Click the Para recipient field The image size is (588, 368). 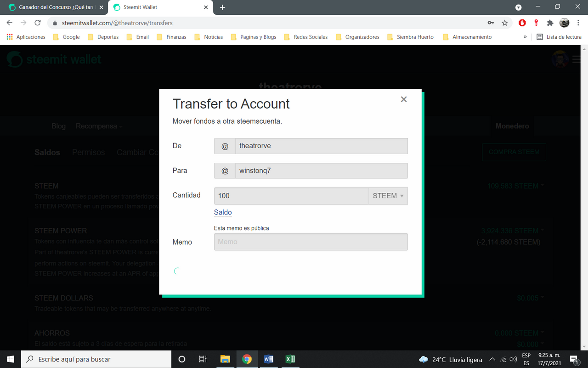(322, 171)
